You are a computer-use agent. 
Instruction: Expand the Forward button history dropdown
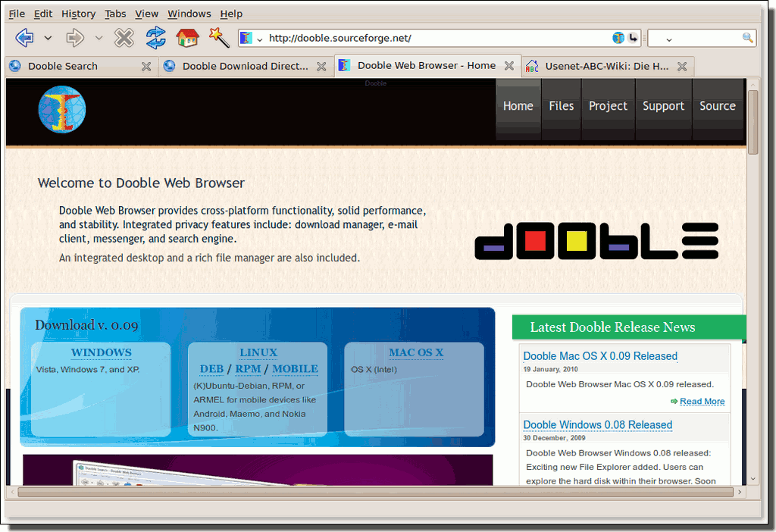pyautogui.click(x=99, y=38)
